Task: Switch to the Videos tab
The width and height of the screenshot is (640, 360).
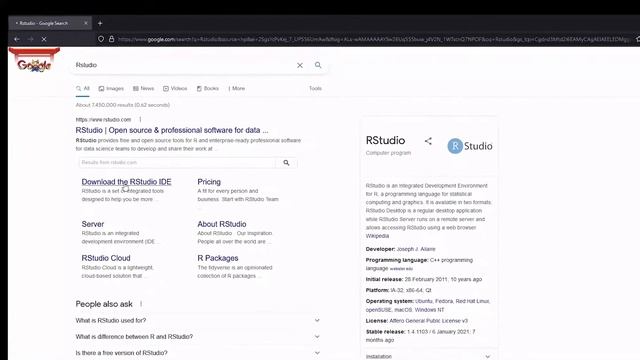Action: point(175,89)
